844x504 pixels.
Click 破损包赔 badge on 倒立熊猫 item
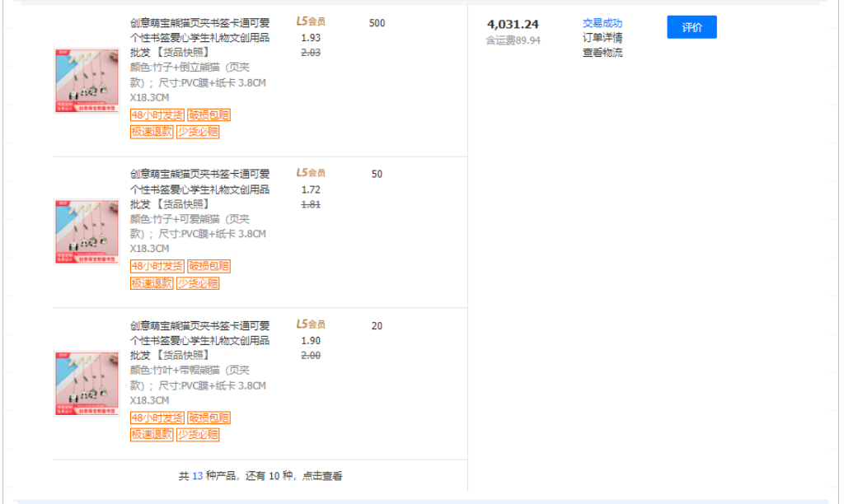coord(209,115)
